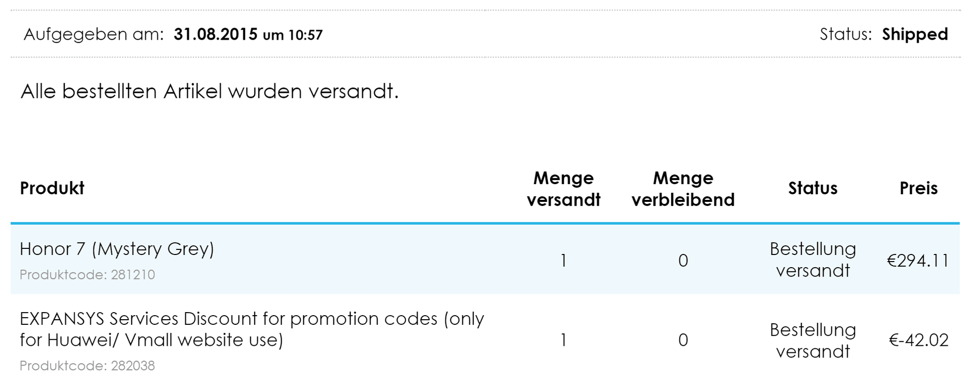Click the Menge versandt column header
The width and height of the screenshot is (980, 385).
pos(563,189)
